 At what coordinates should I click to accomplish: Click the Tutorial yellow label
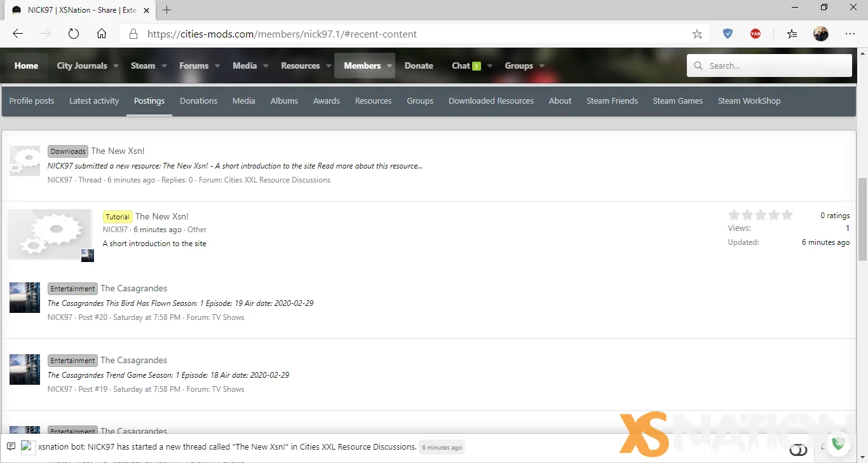pos(118,217)
